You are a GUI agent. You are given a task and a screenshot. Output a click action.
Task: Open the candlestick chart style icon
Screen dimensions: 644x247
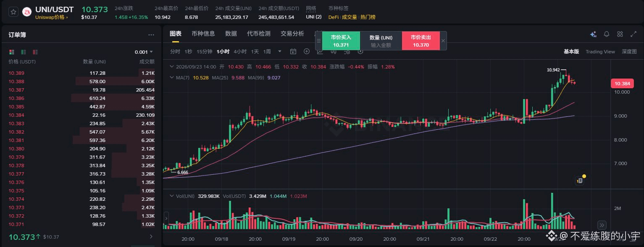334,52
